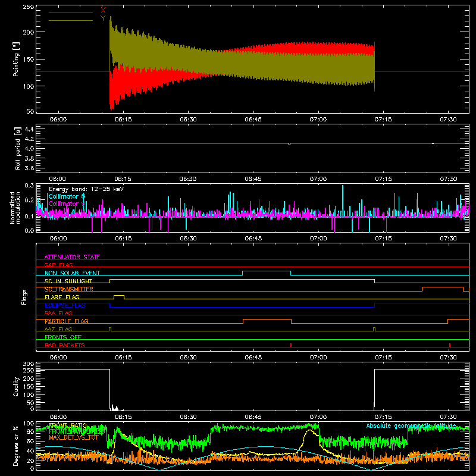Click the "250" tick label on Pointing axis

pos(29,7)
